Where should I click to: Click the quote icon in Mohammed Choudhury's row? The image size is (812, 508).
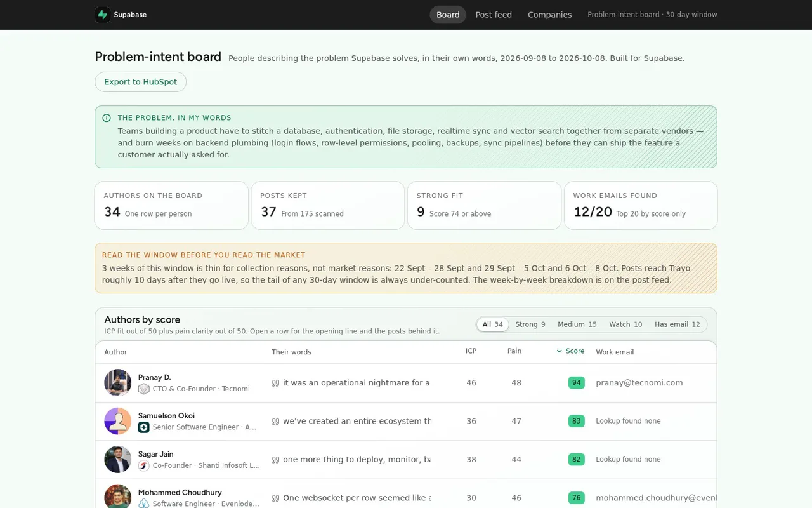click(x=275, y=498)
